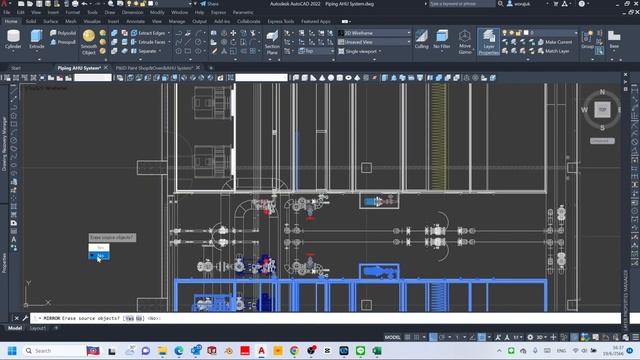This screenshot has width=640, height=360.
Task: Click the keyword search input field
Action: (462, 4)
